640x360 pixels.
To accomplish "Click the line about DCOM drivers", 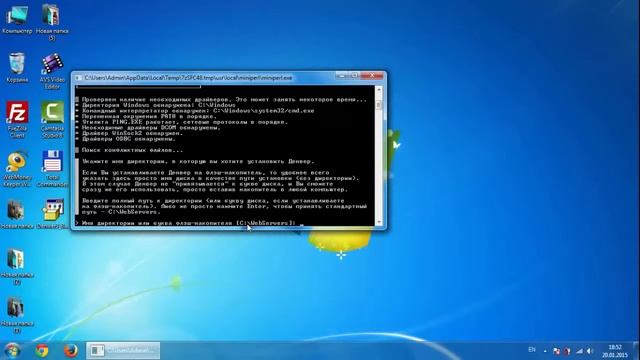I will (x=148, y=128).
